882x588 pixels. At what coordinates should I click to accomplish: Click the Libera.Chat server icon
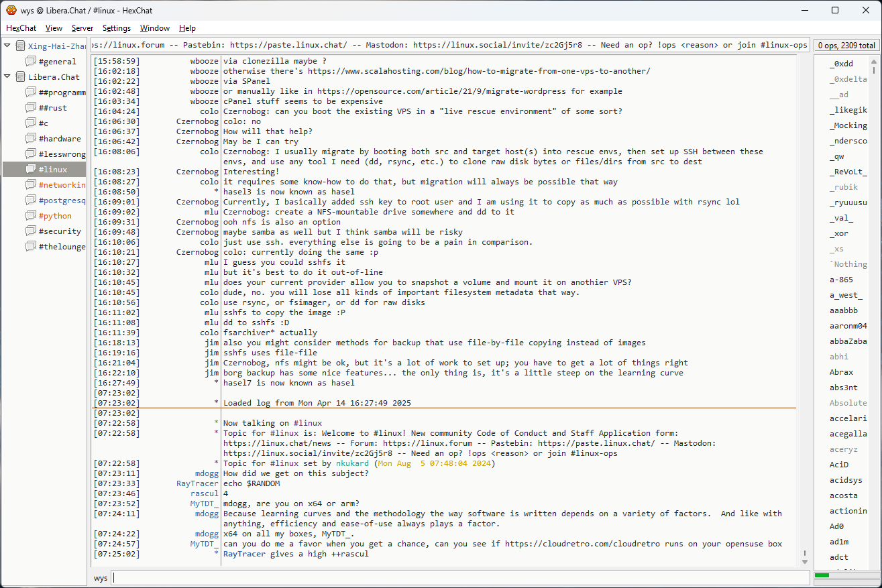coord(20,77)
